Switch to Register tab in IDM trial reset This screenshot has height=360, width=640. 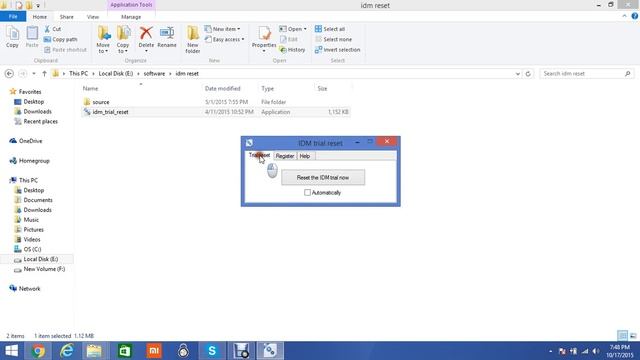pos(285,156)
